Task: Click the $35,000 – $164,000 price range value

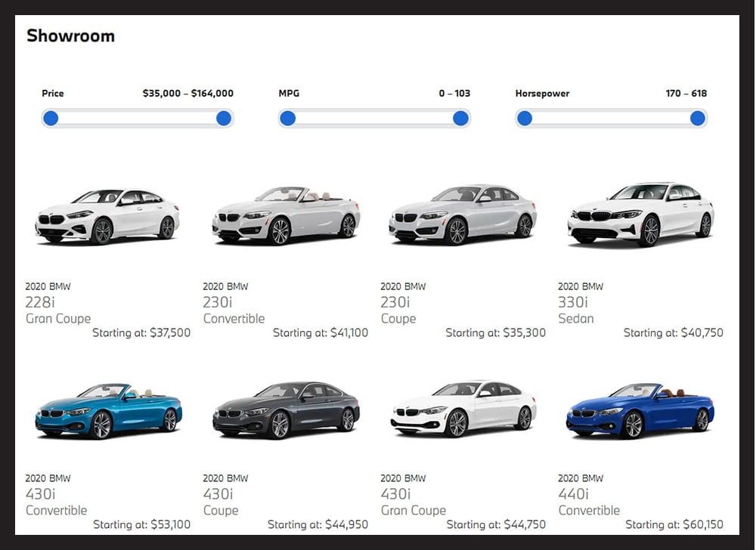Action: (188, 94)
